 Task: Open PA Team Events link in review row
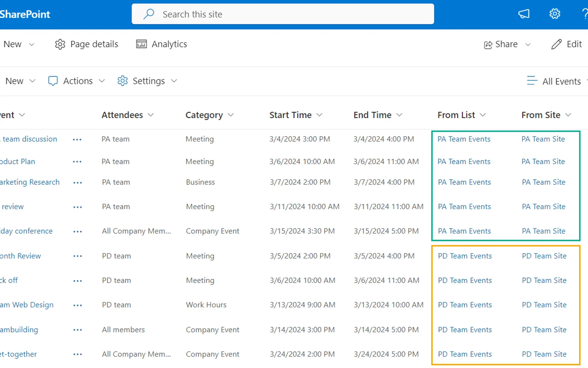[464, 207]
